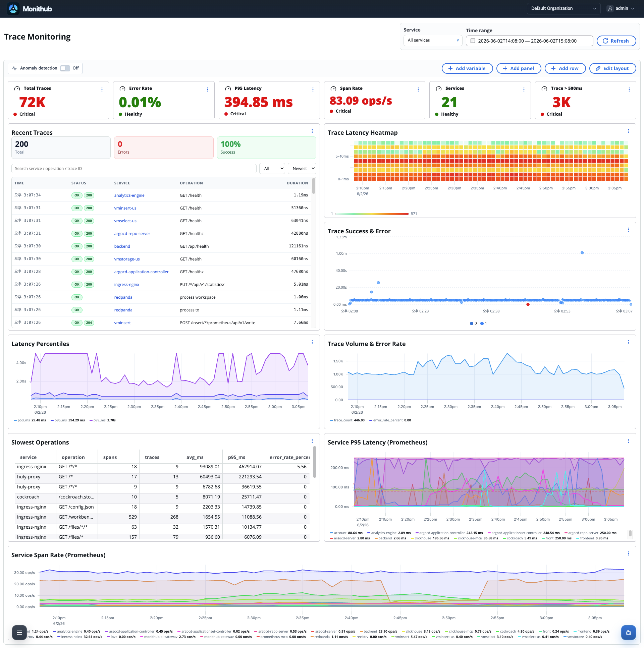
Task: Open the AI assistant bot button
Action: 628,633
